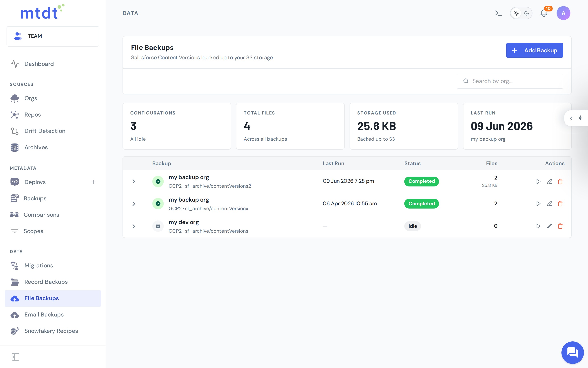The image size is (588, 368).
Task: Click the Storage Used 25.8 KB card
Action: [x=404, y=126]
